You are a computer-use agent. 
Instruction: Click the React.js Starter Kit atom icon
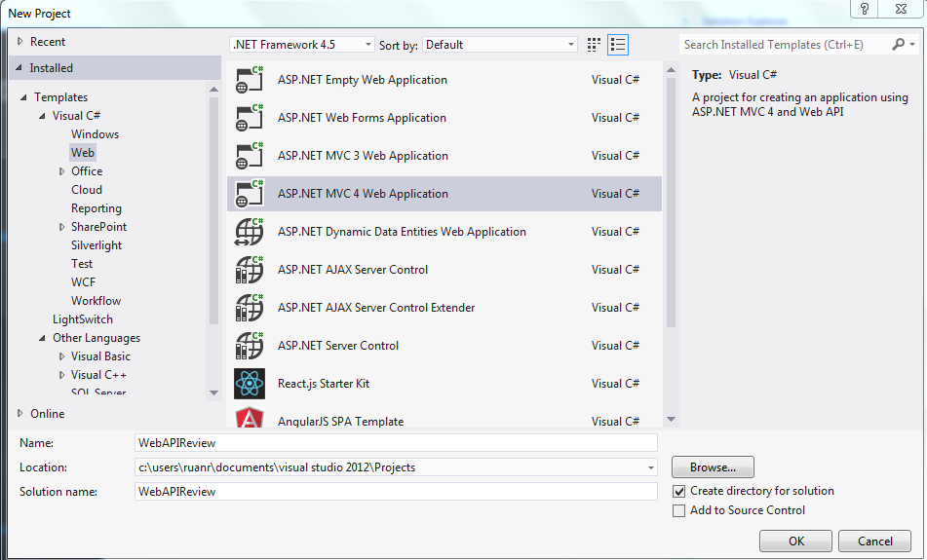pos(250,384)
